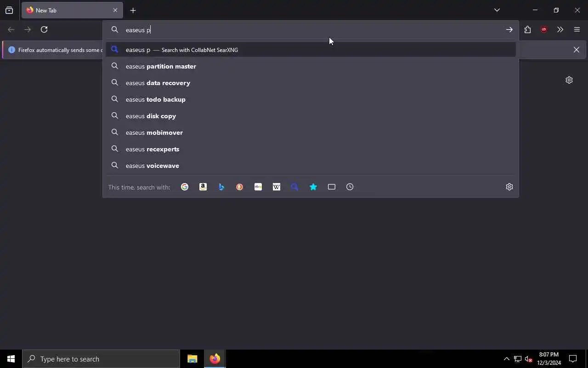Click the taskbar 'Type here to search' box
This screenshot has height=368, width=588.
click(x=101, y=359)
